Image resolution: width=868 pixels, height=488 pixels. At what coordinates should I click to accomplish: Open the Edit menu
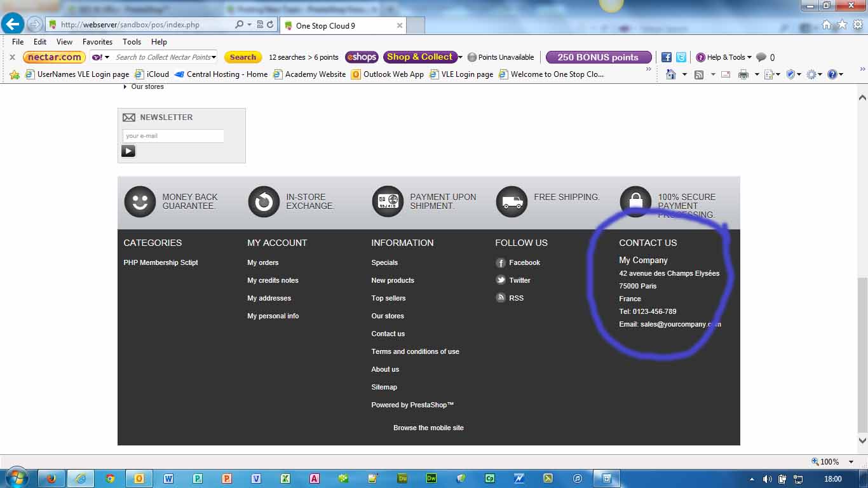point(40,42)
